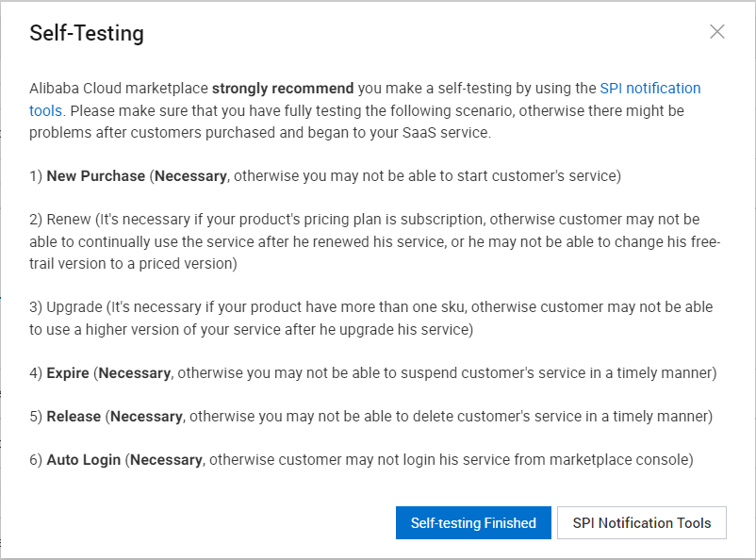This screenshot has width=756, height=560.
Task: Click "Necessary" in the Expire line
Action: (x=135, y=373)
